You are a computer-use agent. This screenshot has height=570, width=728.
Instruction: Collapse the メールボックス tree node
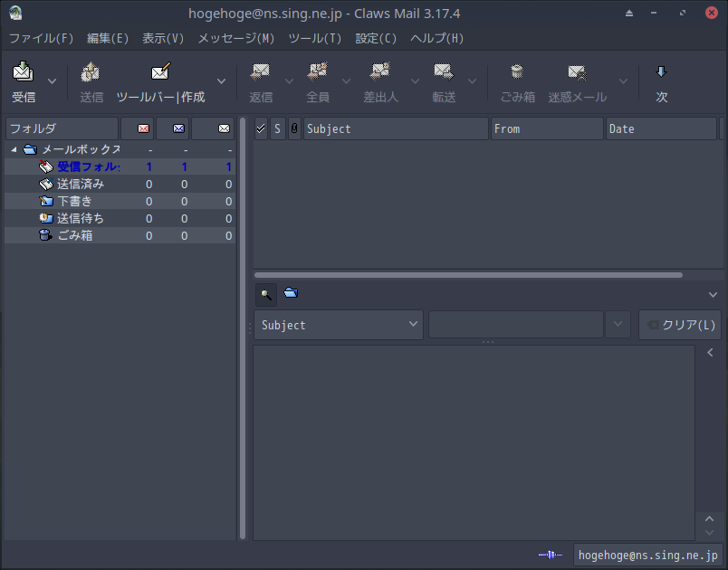point(14,150)
